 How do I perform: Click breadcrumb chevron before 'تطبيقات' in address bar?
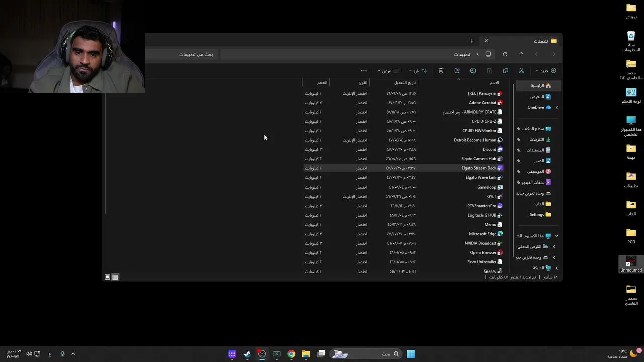coord(477,54)
